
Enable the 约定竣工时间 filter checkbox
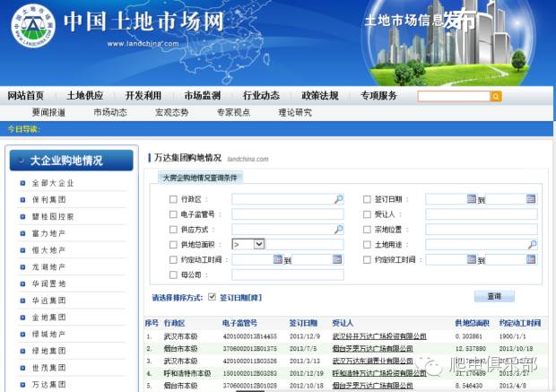point(367,259)
